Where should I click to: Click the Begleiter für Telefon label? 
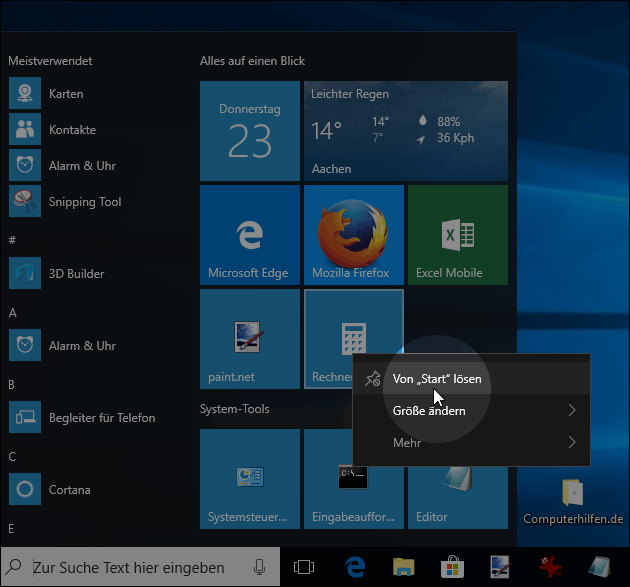[x=102, y=417]
